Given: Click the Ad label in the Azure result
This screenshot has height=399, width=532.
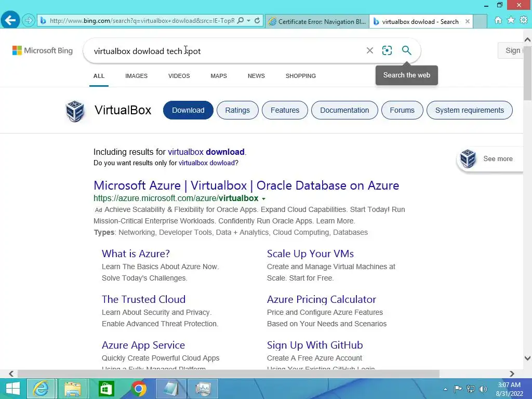Looking at the screenshot, I should click(x=98, y=210).
